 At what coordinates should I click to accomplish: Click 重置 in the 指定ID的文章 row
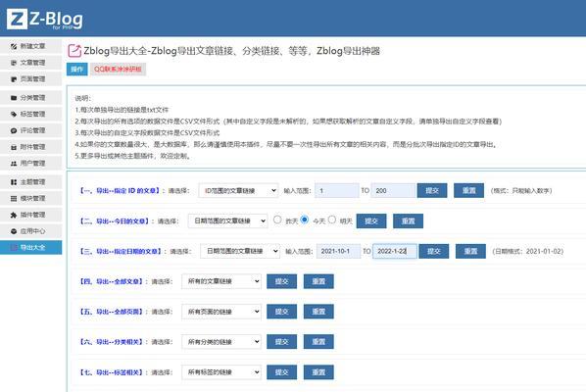pyautogui.click(x=469, y=190)
